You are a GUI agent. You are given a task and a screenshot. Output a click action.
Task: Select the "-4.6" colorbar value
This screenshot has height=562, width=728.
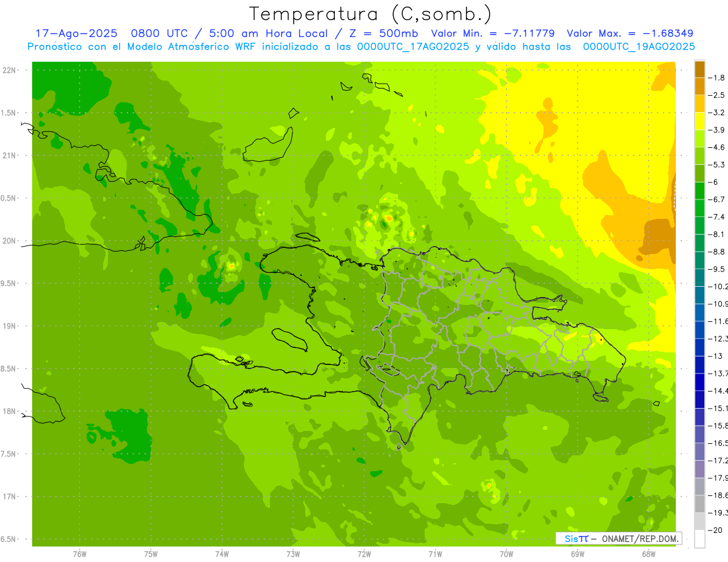(x=717, y=147)
